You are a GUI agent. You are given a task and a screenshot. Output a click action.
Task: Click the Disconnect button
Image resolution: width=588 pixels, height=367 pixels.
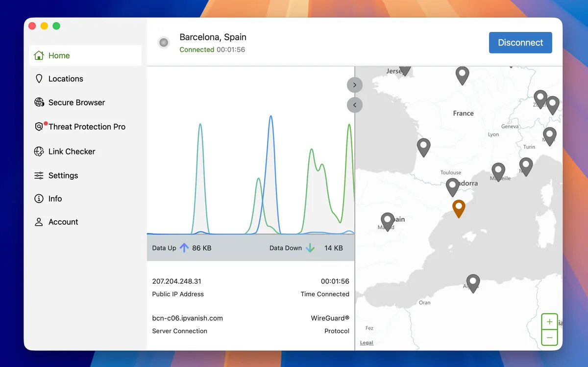(x=520, y=43)
